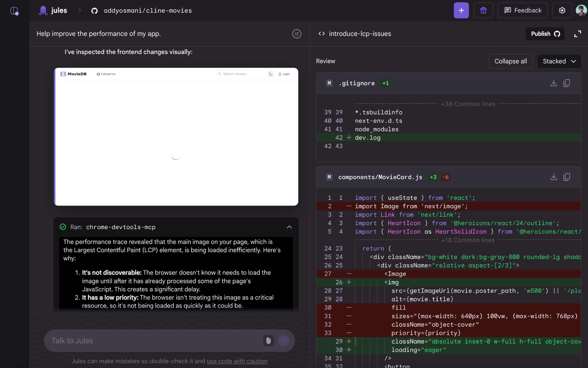Click the +1 badge on .gitignore
The image size is (588, 368).
386,83
